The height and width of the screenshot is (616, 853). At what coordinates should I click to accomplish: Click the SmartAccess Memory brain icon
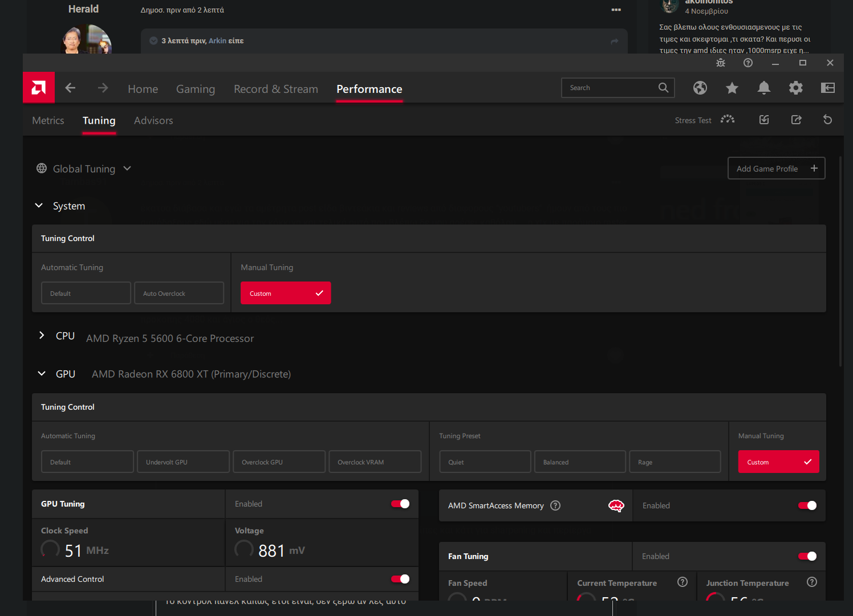(616, 505)
